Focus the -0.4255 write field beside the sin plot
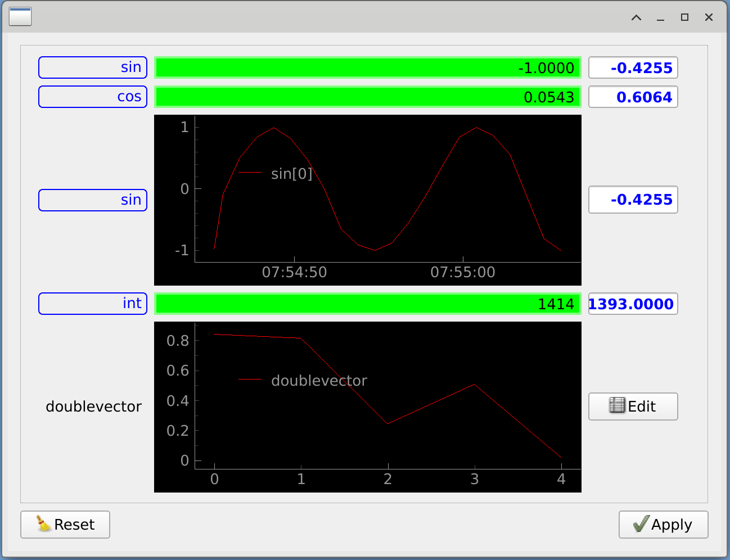This screenshot has width=730, height=560. click(x=633, y=200)
